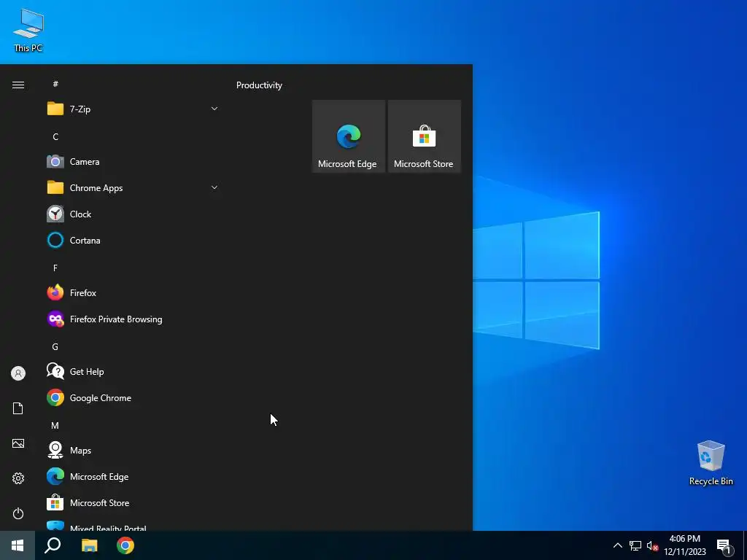
Task: Open Firefox Private Browsing
Action: point(133,319)
